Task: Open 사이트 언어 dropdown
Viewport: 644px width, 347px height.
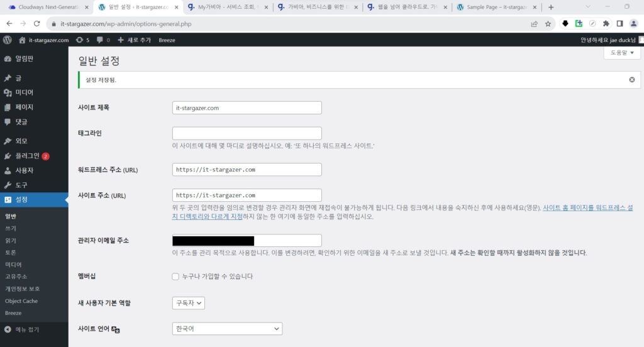Action: (227, 329)
